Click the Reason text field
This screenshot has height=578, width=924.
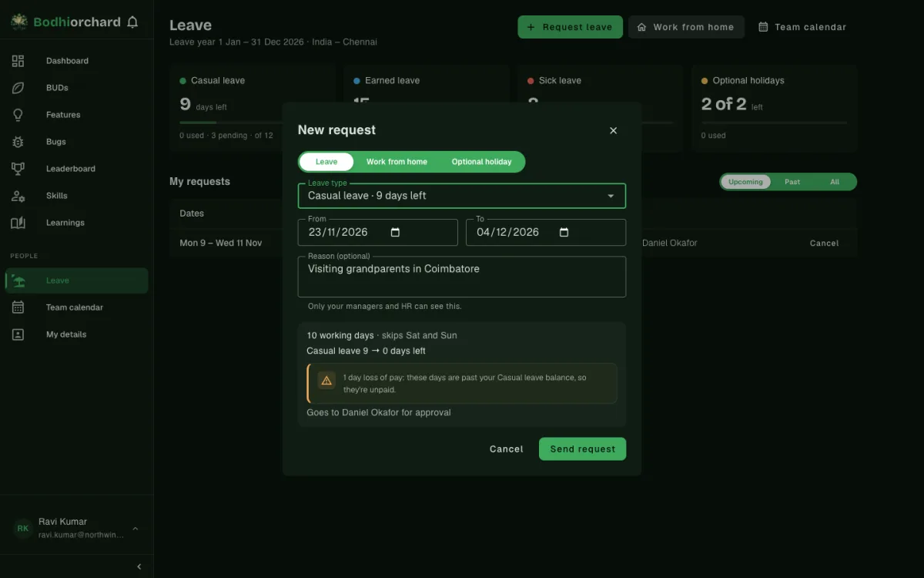pos(462,277)
